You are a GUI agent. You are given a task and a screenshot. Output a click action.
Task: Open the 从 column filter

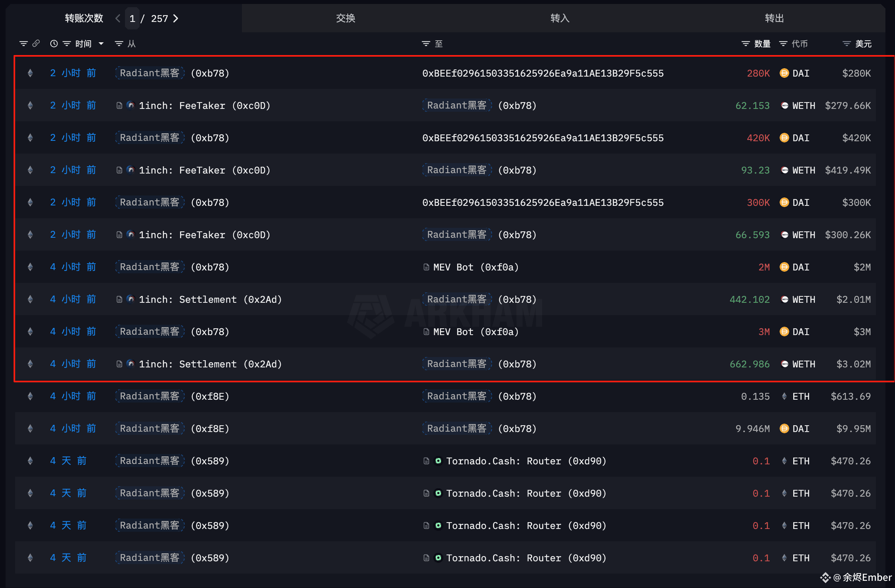point(119,43)
